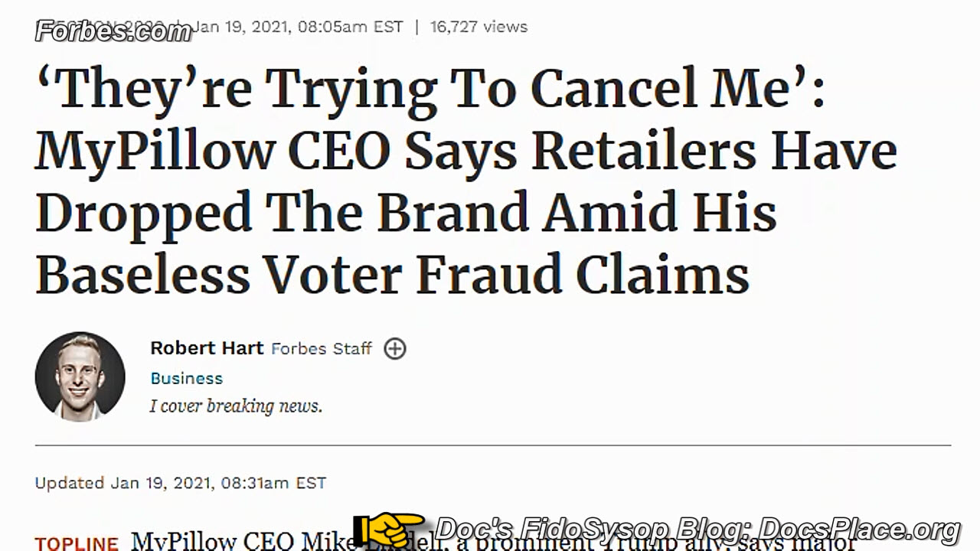This screenshot has height=551, width=980.
Task: Click the yellow pointing hand icon
Action: (x=389, y=529)
